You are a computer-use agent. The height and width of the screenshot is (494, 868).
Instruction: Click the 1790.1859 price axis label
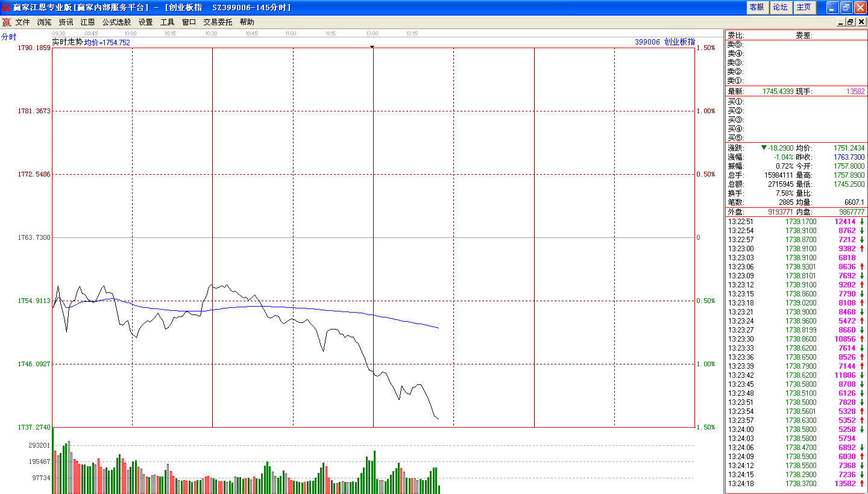[x=34, y=48]
